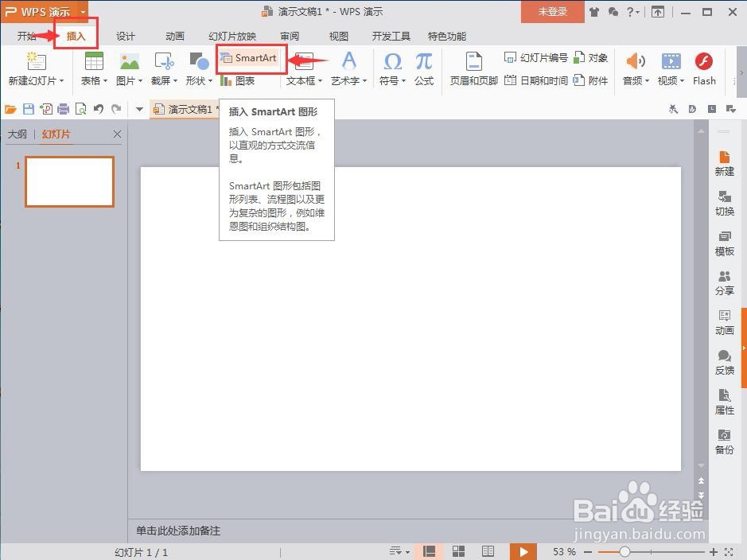747x560 pixels.
Task: Open the 视图 View tab
Action: [339, 36]
